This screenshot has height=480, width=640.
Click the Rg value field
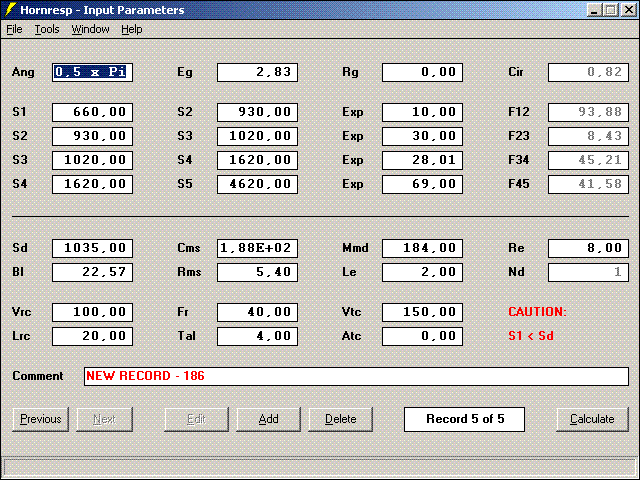coord(422,72)
